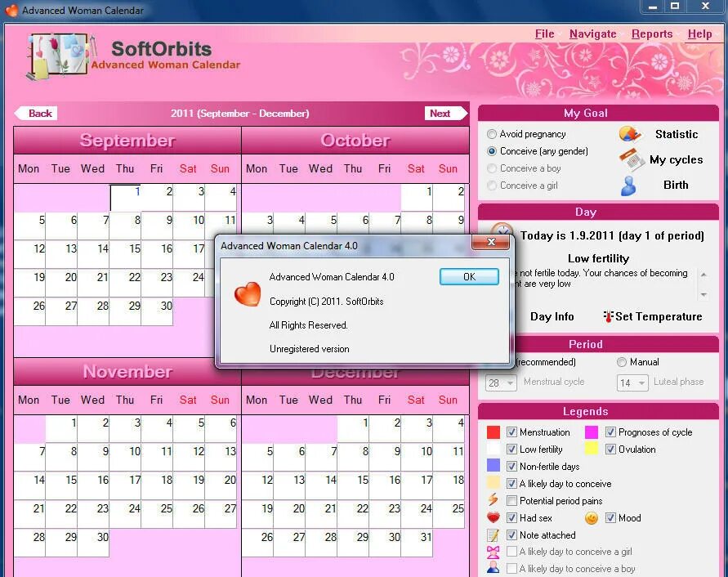
Task: Enable Potential period pains checkbox
Action: point(511,501)
